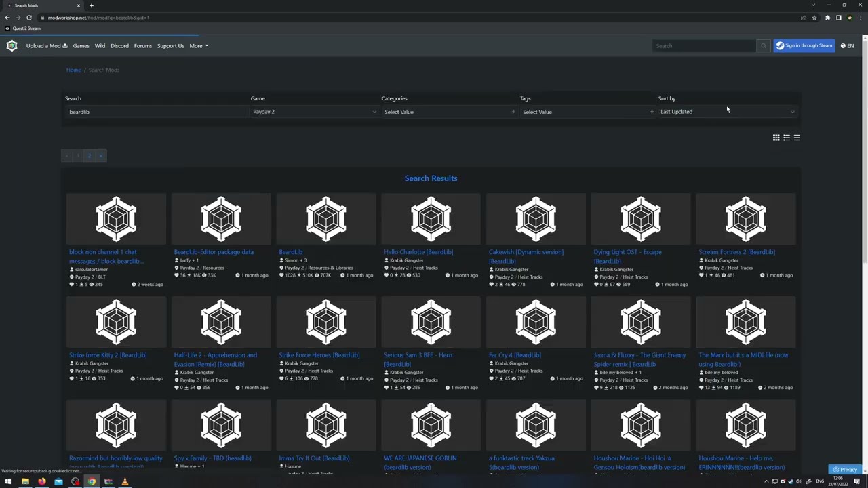Switch to grid view layout icon
The width and height of the screenshot is (868, 488).
point(776,138)
